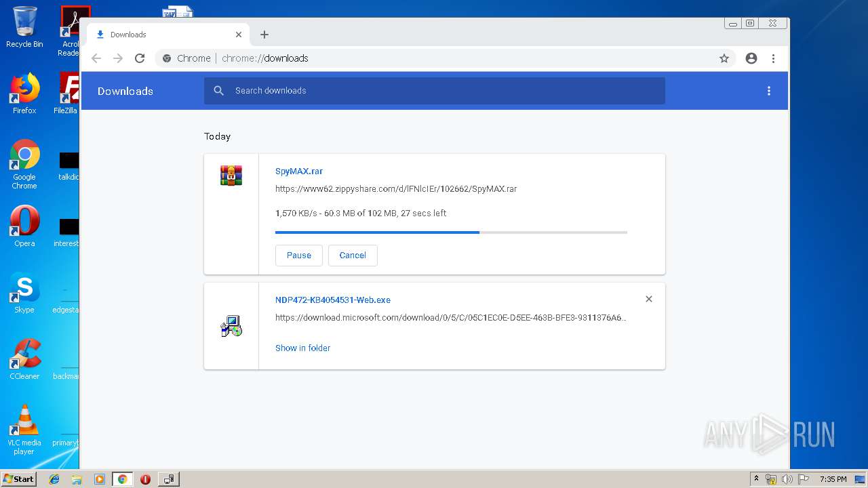Open the volume speaker tray icon

tap(787, 479)
